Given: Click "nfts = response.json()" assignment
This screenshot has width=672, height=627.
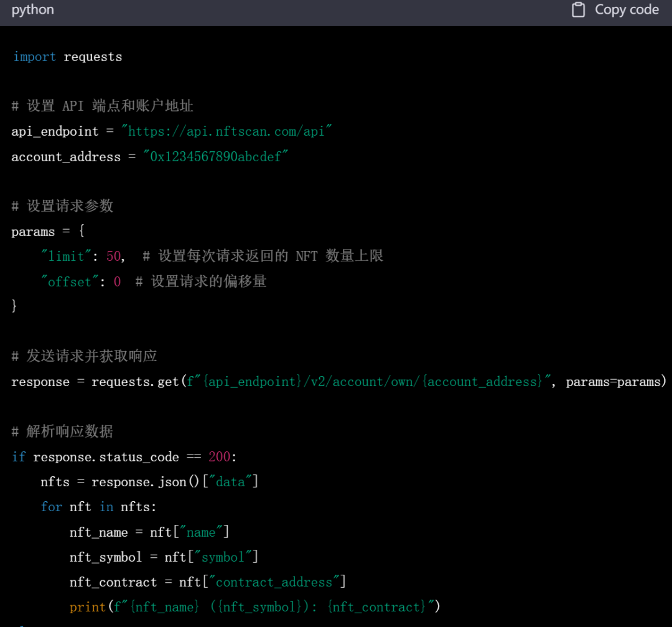Looking at the screenshot, I should point(120,482).
